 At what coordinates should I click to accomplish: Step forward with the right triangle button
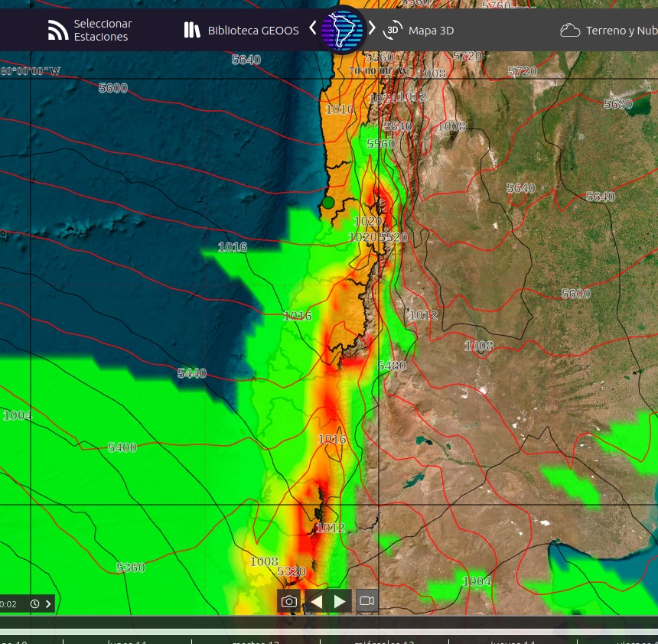[340, 601]
